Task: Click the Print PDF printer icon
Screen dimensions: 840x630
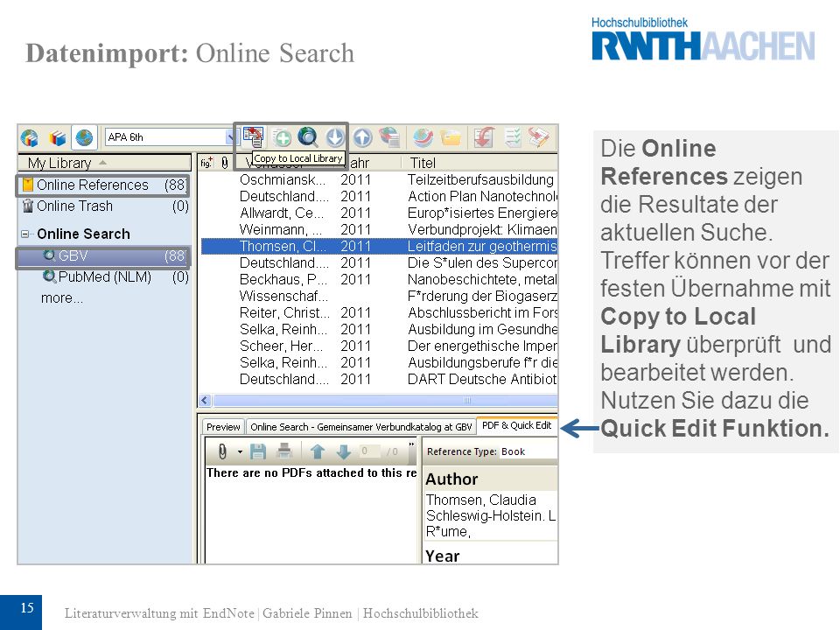Action: (283, 451)
